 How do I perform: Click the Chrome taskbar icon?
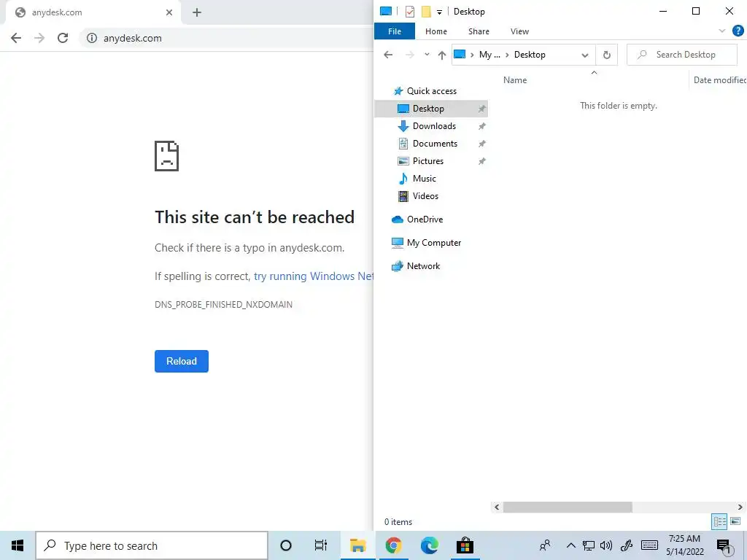[393, 545]
